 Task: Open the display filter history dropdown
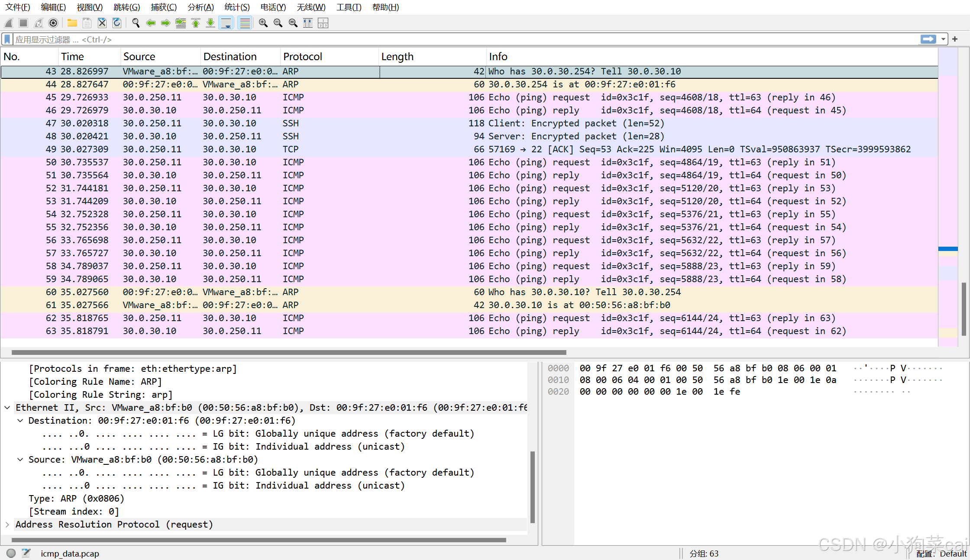(x=943, y=39)
